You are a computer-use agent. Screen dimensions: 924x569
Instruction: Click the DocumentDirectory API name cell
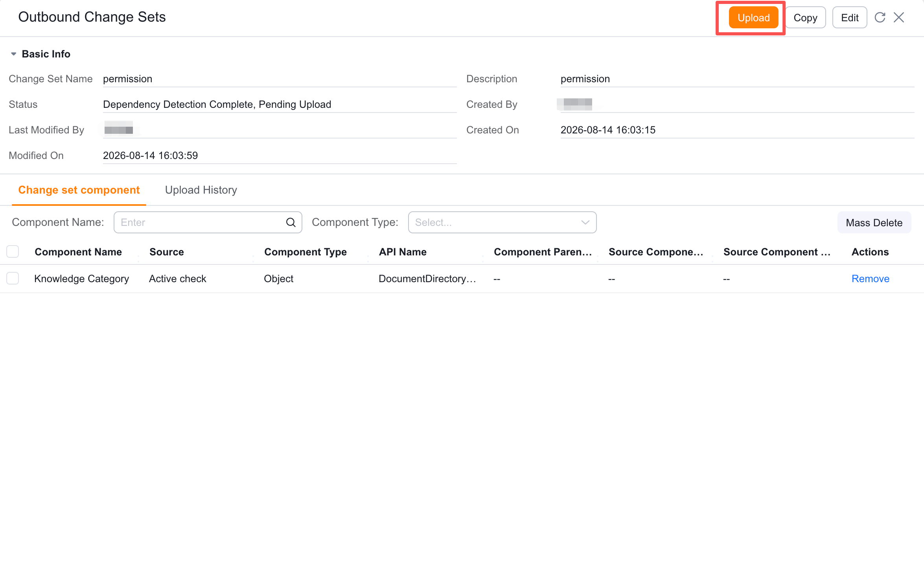[427, 279]
